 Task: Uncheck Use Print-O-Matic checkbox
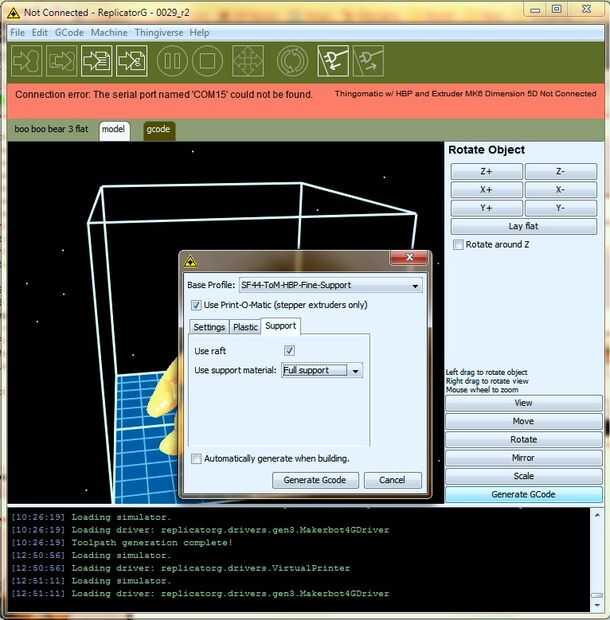point(196,305)
